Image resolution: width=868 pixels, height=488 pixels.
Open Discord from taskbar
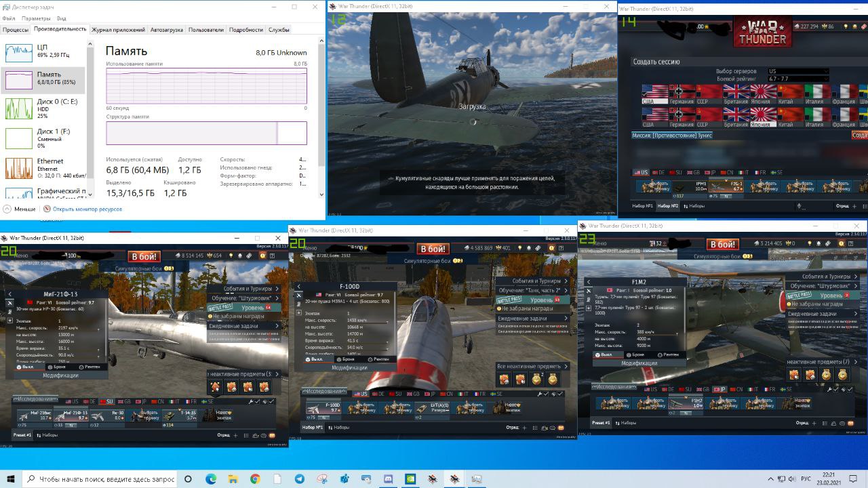[388, 479]
